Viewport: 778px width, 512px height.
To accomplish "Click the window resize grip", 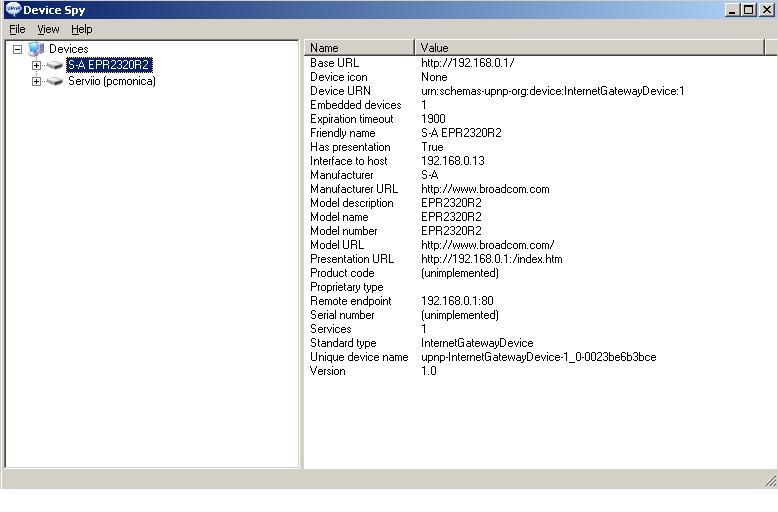I will [771, 480].
